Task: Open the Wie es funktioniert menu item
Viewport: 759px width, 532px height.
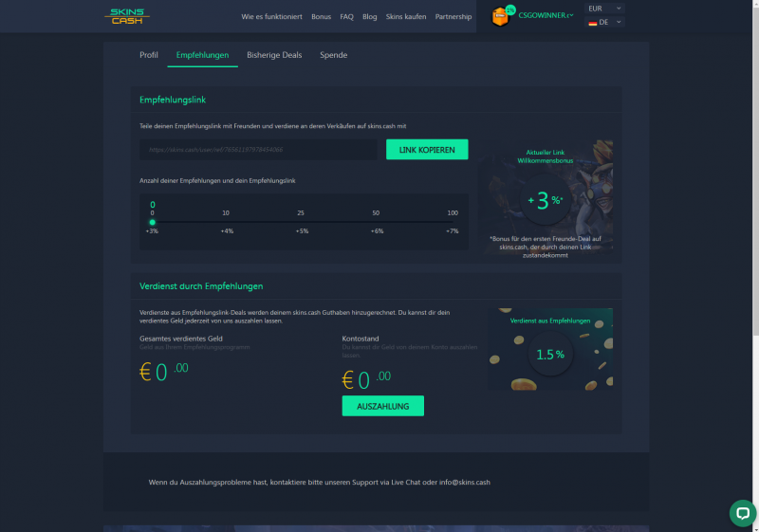Action: click(x=271, y=16)
